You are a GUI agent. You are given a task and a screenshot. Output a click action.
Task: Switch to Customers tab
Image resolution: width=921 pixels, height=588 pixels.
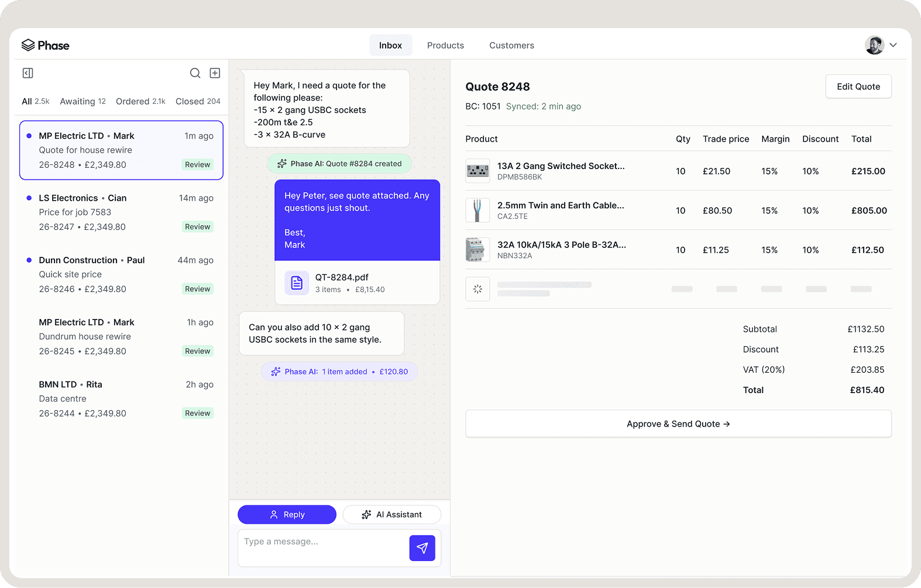pos(511,45)
